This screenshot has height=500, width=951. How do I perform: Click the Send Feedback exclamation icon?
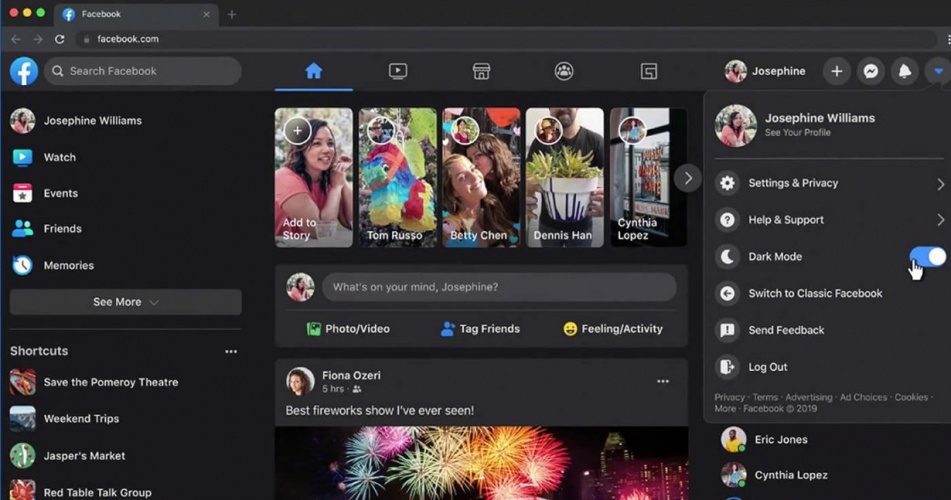(x=727, y=330)
